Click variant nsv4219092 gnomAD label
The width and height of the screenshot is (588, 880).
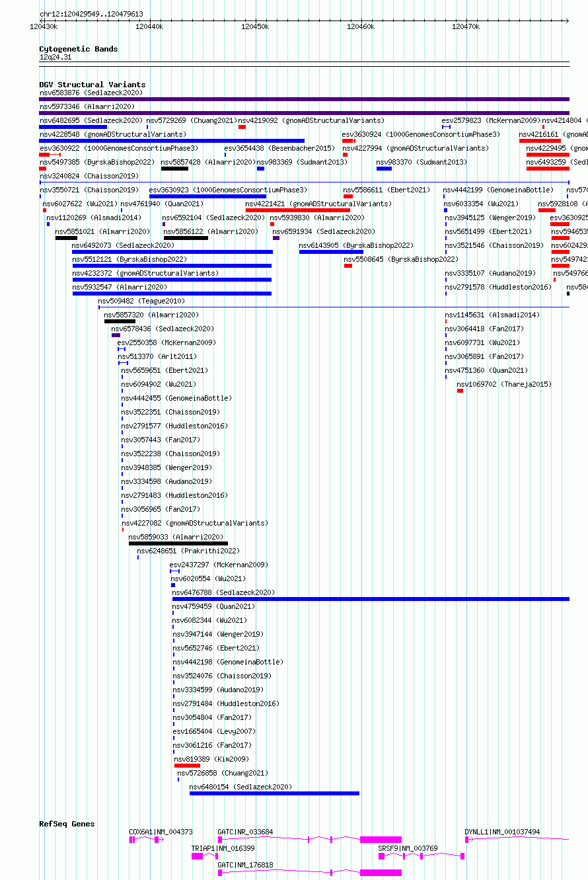(x=311, y=120)
